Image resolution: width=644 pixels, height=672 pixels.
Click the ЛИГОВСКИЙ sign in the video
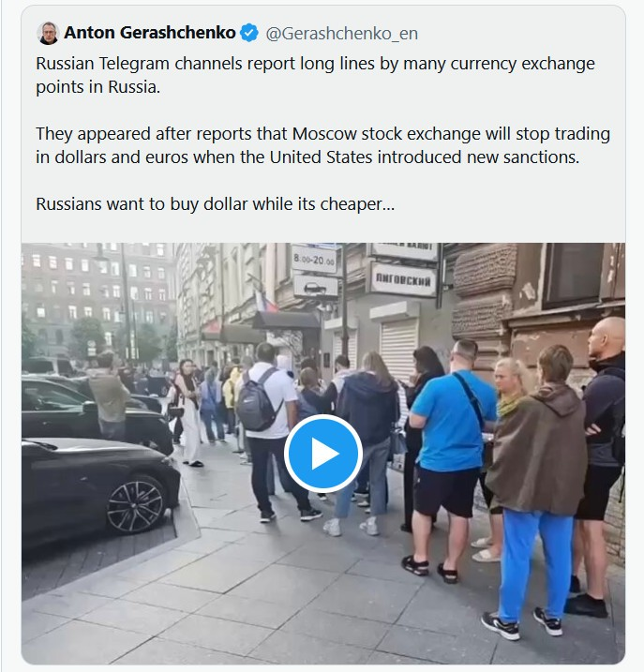(402, 280)
